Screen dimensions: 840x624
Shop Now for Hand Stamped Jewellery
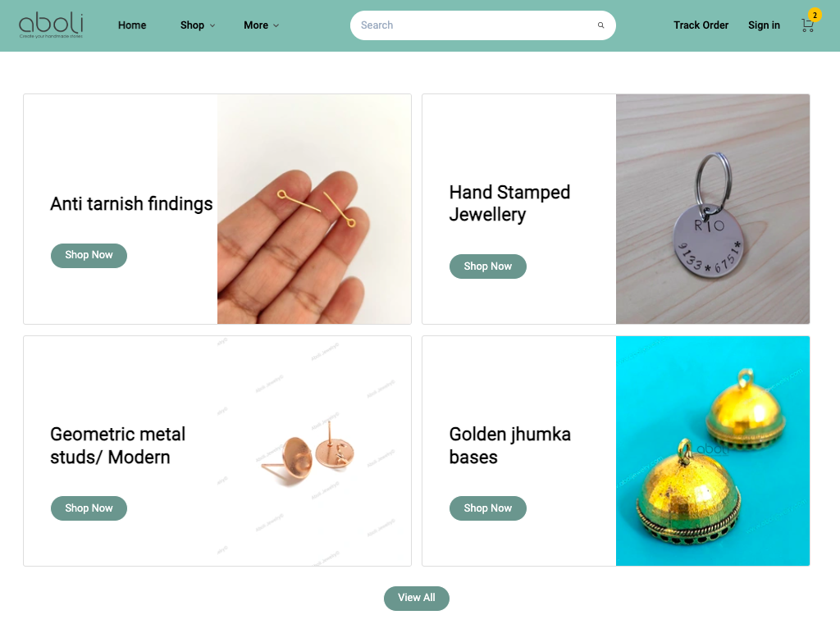tap(487, 266)
